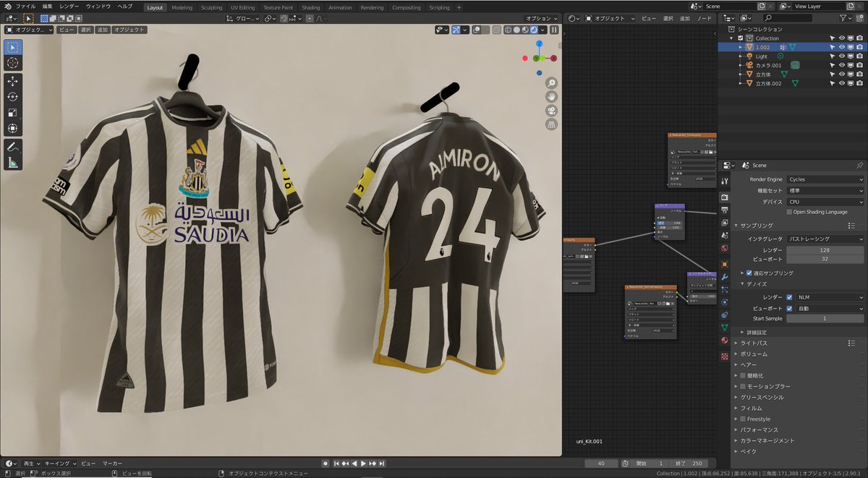This screenshot has height=478, width=868.
Task: Open the Output properties tab icon
Action: [x=725, y=210]
